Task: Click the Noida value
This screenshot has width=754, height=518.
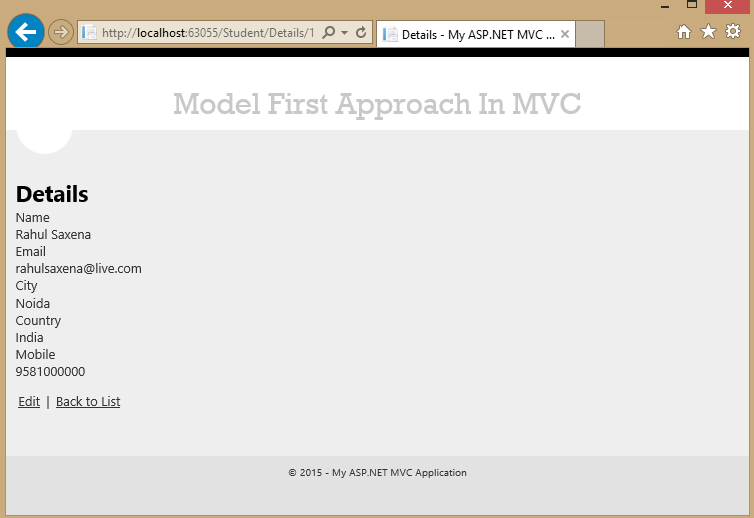Action: pos(33,303)
